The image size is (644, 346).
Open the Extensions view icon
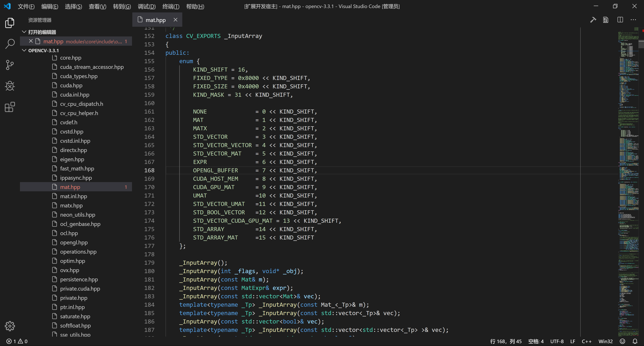[10, 107]
